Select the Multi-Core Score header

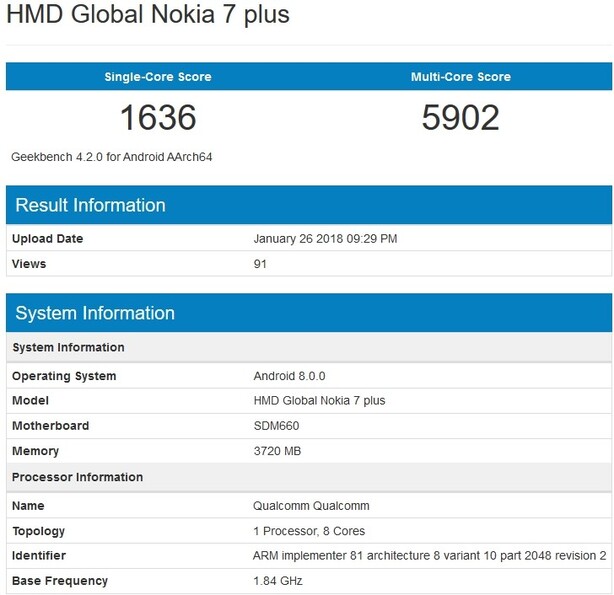(x=460, y=77)
